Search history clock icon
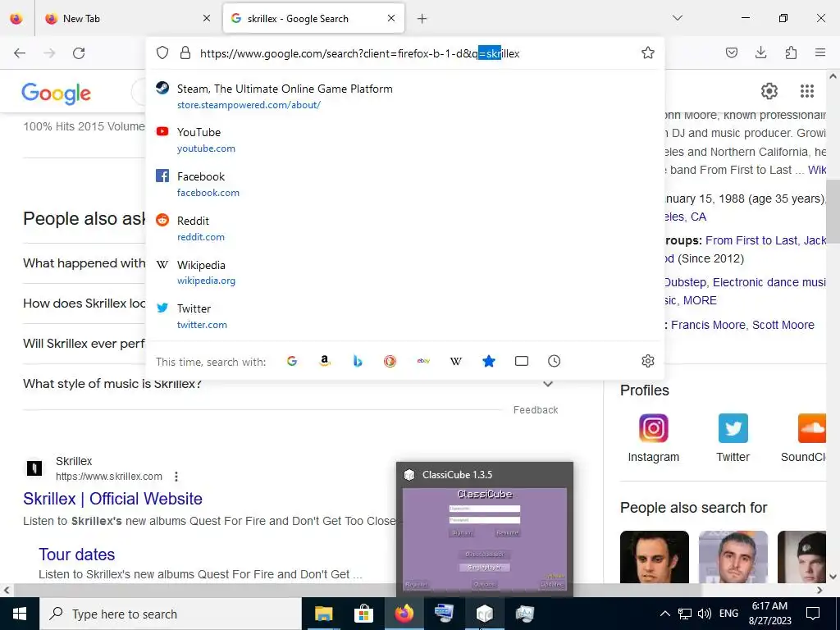The width and height of the screenshot is (840, 630). coord(554,361)
